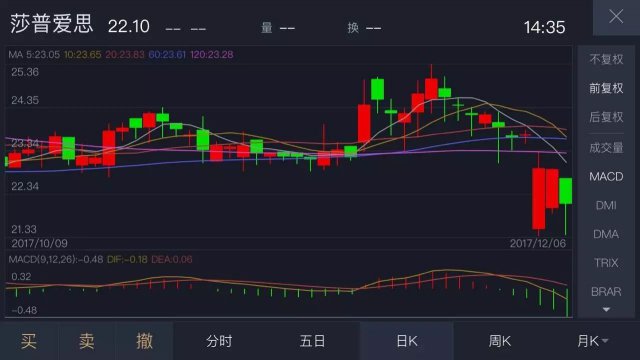Switch to the 周K tab
The height and width of the screenshot is (360, 640).
(500, 341)
